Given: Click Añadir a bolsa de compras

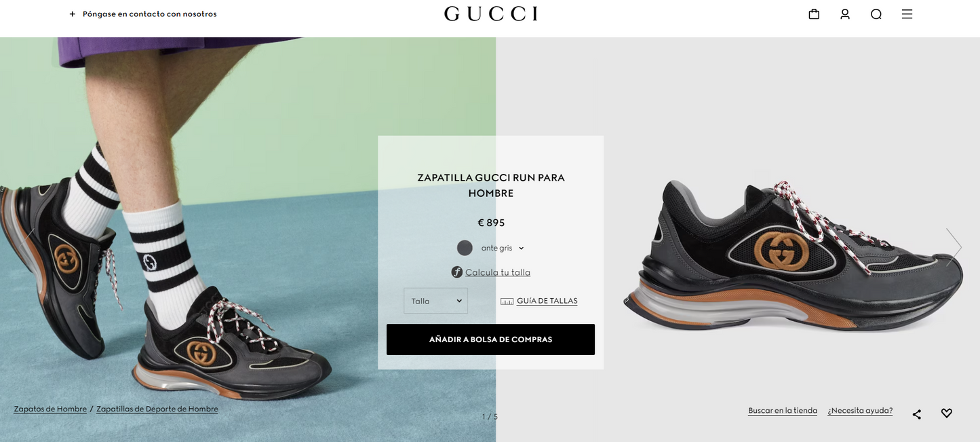Looking at the screenshot, I should click(490, 339).
